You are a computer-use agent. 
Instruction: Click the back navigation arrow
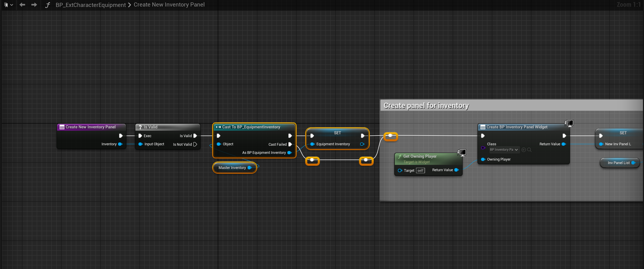[x=22, y=5]
